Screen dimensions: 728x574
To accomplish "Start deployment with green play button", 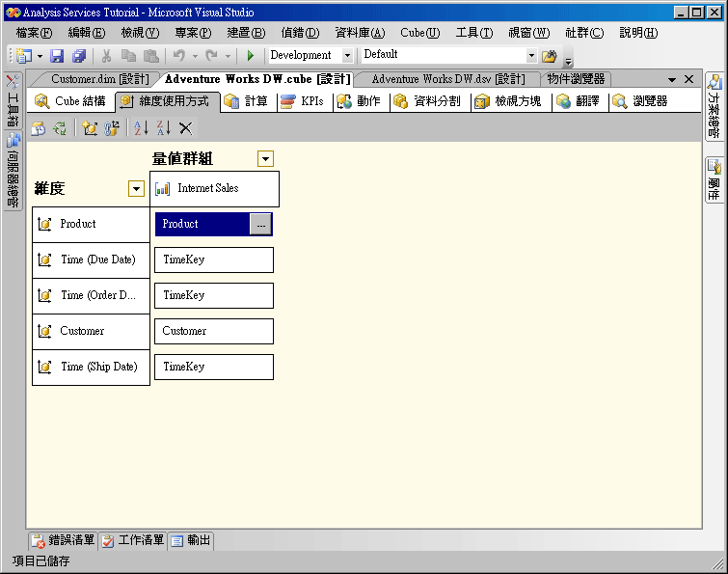I will pyautogui.click(x=251, y=56).
